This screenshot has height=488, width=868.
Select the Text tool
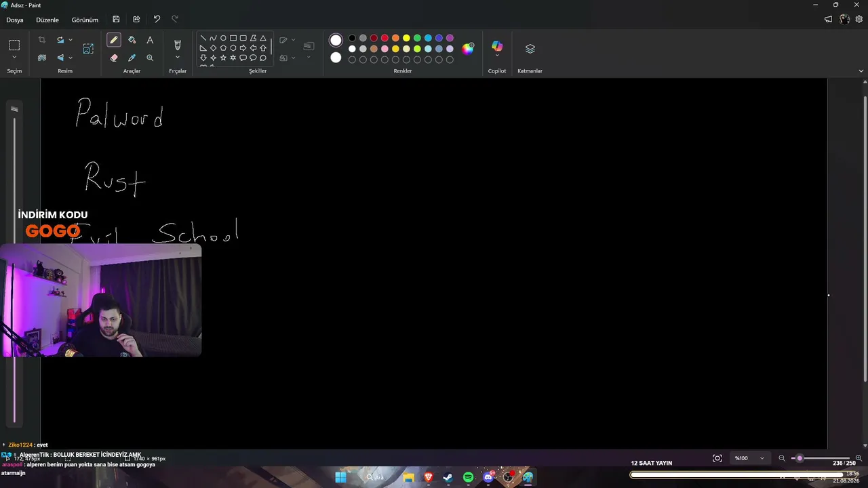coord(150,40)
